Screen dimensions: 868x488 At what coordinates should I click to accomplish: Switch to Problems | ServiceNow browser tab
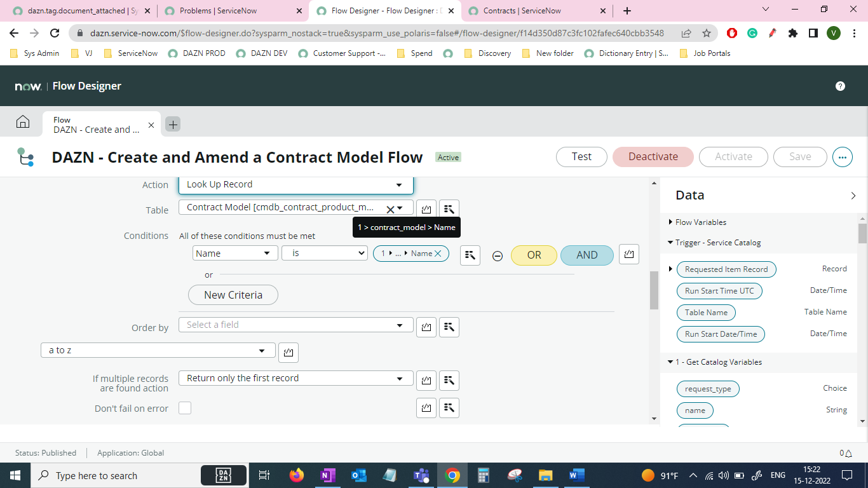click(x=233, y=11)
